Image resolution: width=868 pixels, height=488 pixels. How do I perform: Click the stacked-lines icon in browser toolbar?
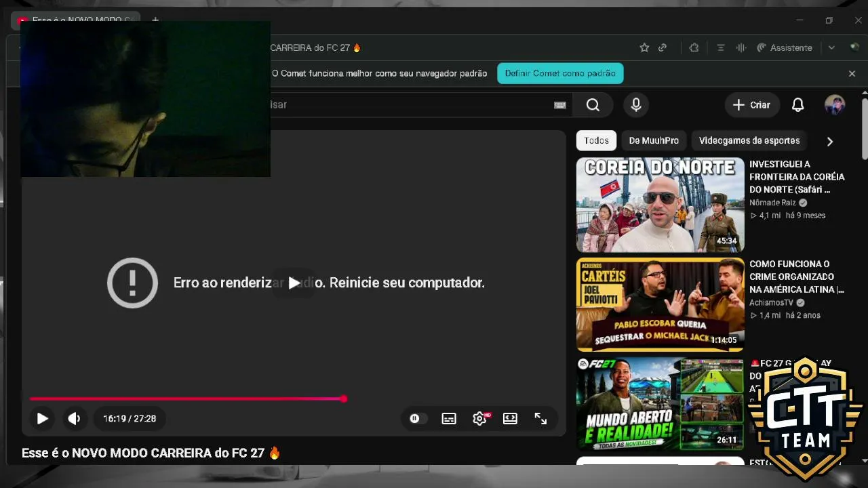tap(721, 47)
